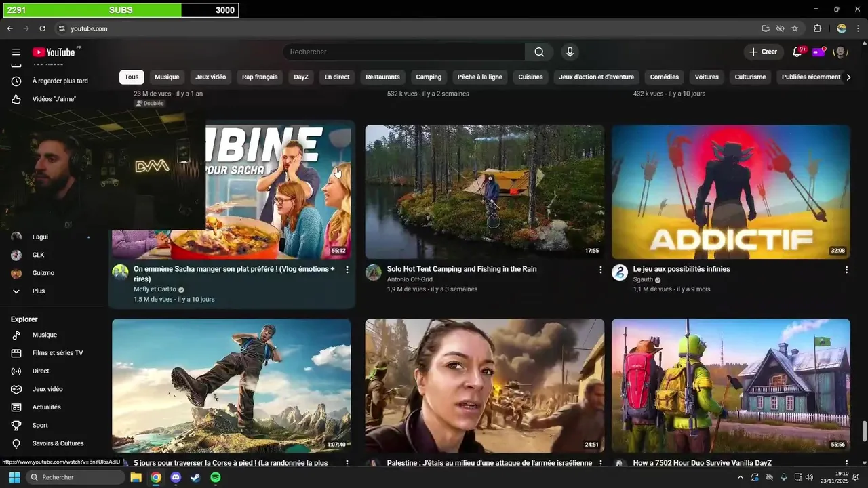
Task: Open Sgauth channel link
Action: (643, 279)
